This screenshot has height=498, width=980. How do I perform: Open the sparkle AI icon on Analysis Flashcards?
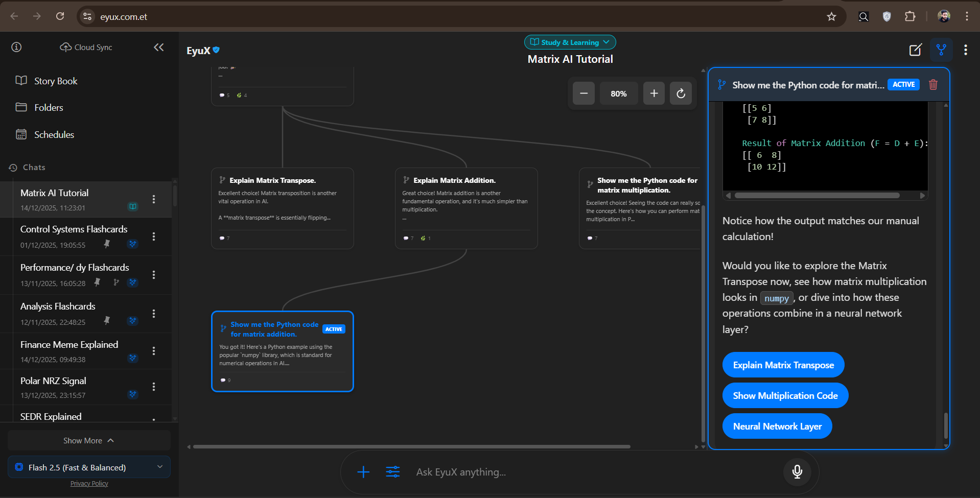[133, 320]
